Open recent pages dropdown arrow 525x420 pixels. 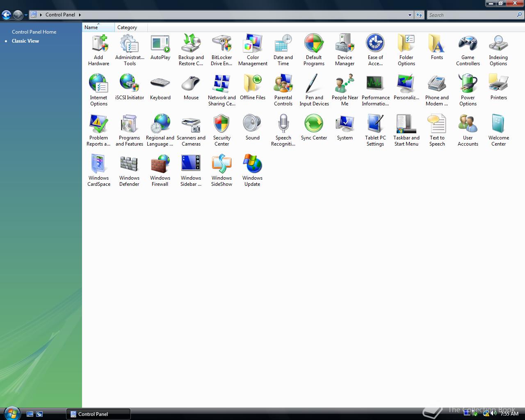pos(26,15)
